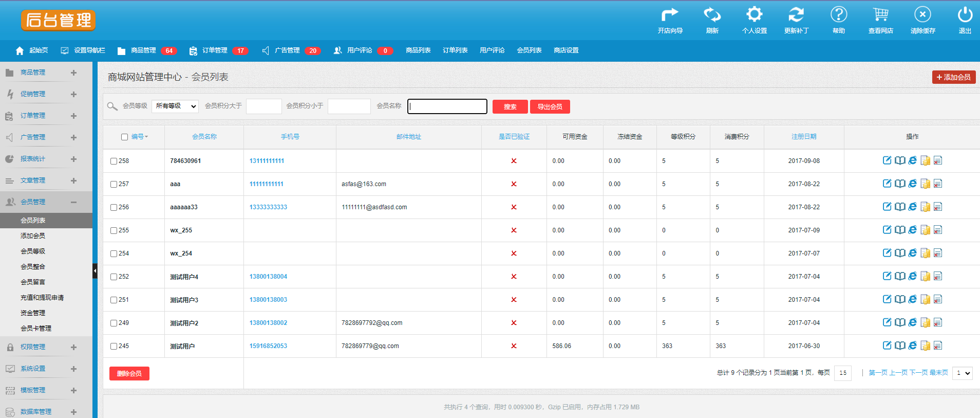Open 会员等级 in the sidebar submenu
This screenshot has height=418, width=980.
pos(33,251)
